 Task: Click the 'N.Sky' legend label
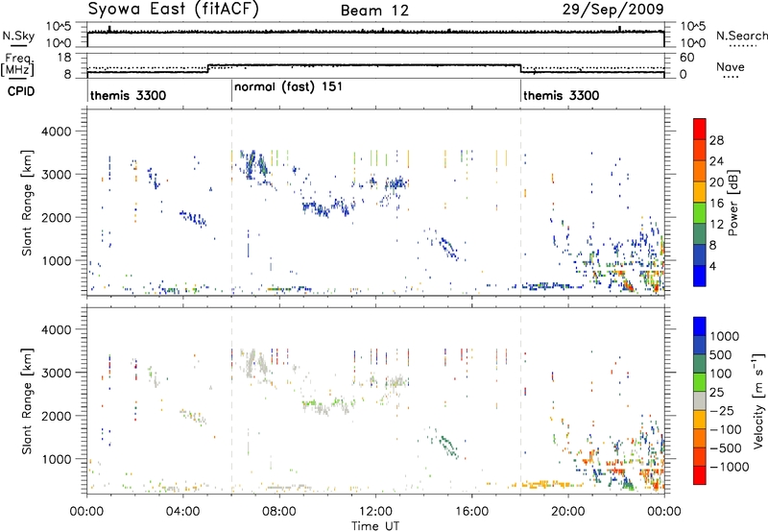[x=18, y=36]
